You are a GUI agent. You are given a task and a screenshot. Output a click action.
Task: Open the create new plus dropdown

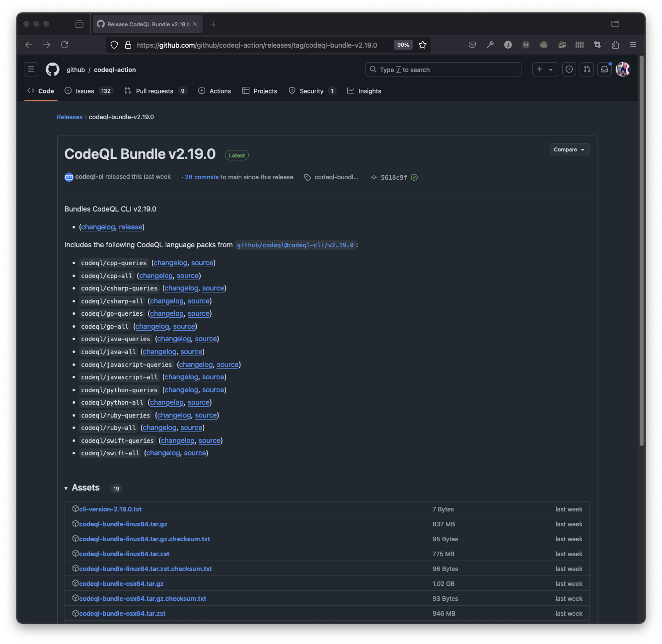[x=545, y=70]
